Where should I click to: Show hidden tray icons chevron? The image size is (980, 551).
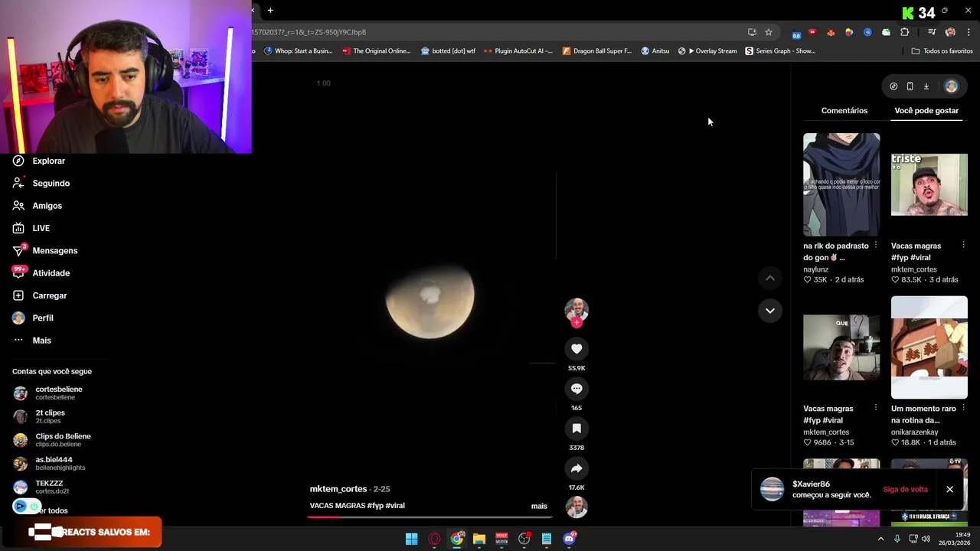(x=880, y=539)
